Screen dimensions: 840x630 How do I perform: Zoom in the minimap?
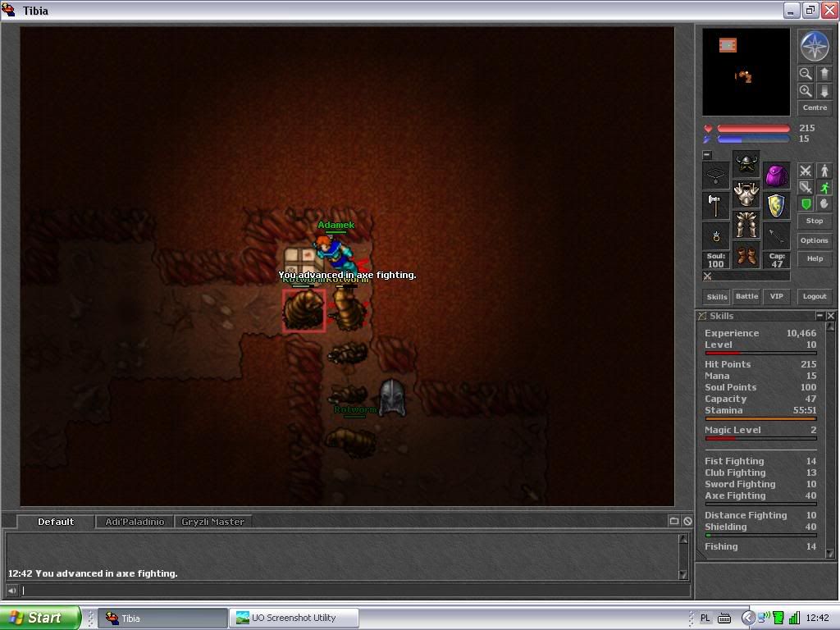806,91
